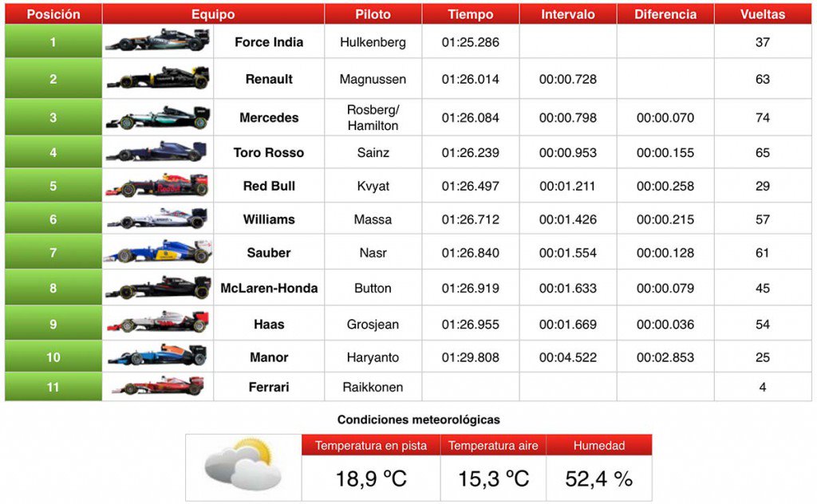The height and width of the screenshot is (504, 817).
Task: Click Ferrari lap count 4
Action: point(763,387)
